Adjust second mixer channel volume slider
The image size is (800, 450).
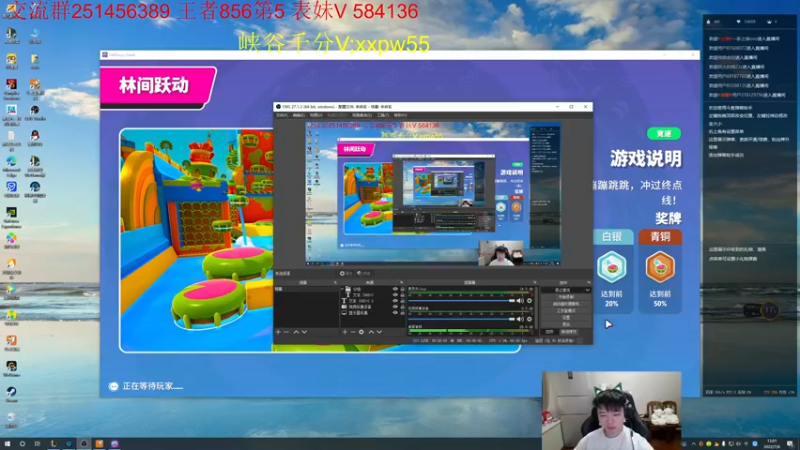[462, 319]
